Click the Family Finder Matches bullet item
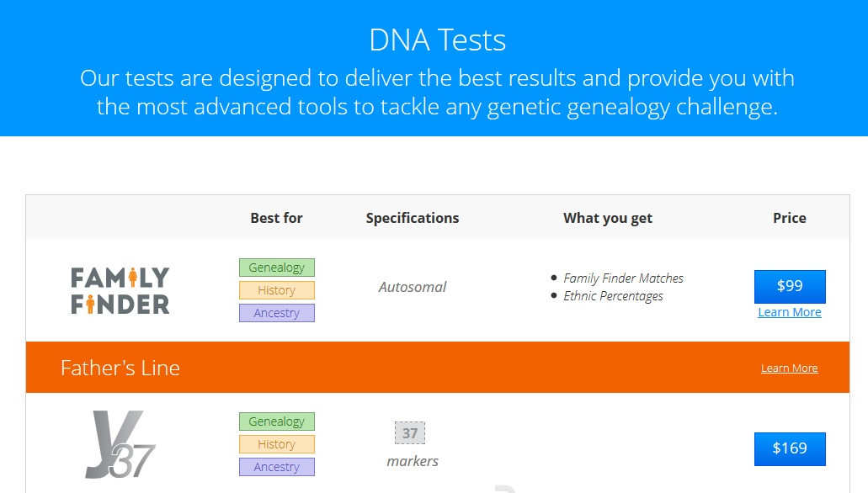The width and height of the screenshot is (868, 493). (623, 278)
